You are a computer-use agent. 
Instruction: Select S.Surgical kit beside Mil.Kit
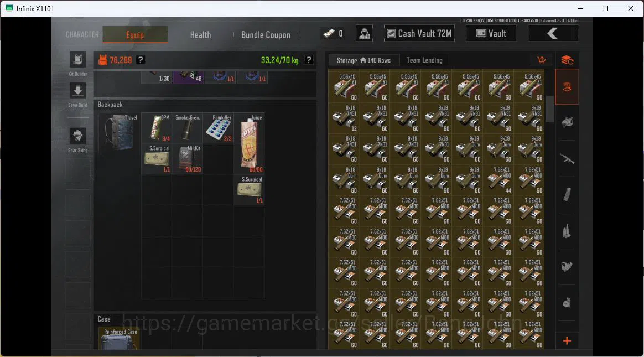point(157,159)
